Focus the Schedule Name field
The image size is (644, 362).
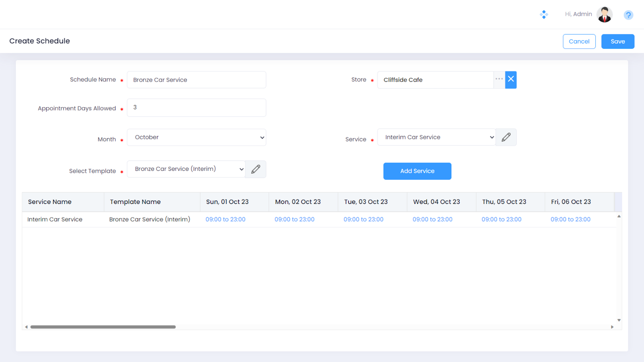[x=196, y=80]
